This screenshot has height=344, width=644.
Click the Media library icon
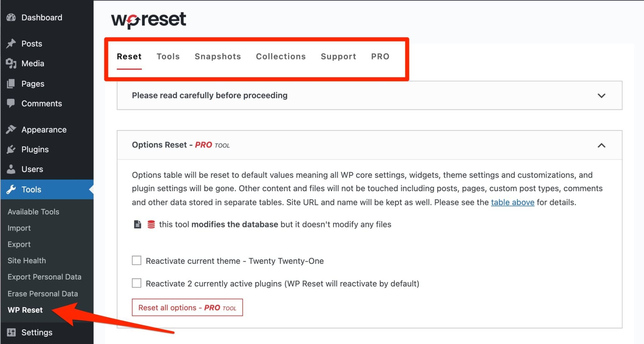point(11,64)
